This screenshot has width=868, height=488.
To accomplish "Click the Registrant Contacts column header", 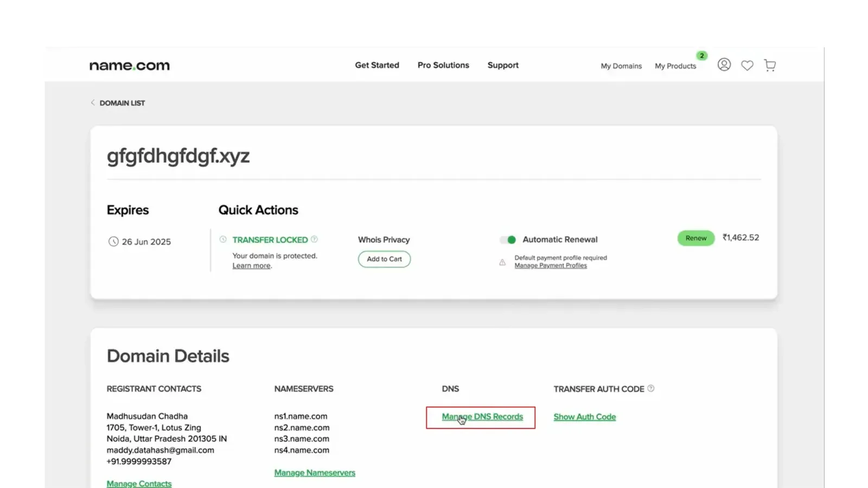I will (x=154, y=389).
